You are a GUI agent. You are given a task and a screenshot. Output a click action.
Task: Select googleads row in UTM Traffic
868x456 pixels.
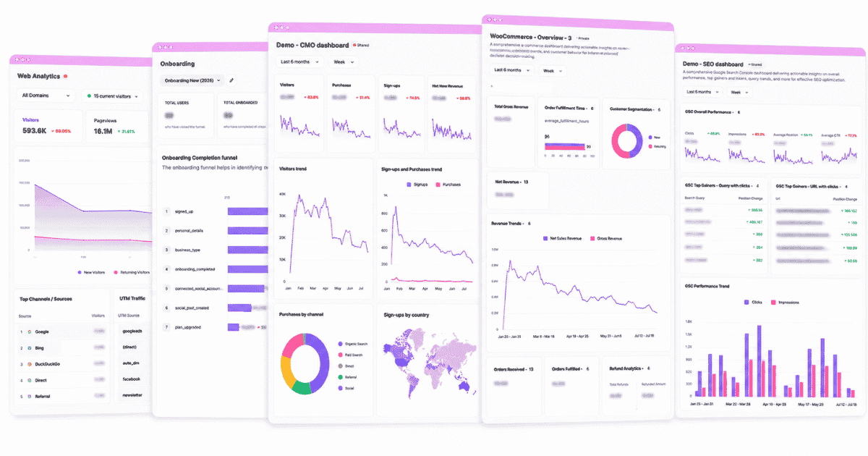[x=134, y=330]
